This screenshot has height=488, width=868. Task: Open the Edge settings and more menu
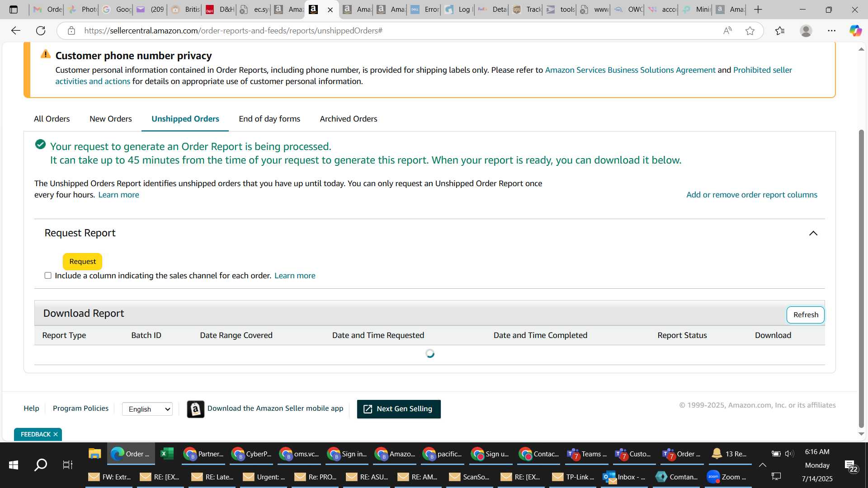tap(831, 31)
